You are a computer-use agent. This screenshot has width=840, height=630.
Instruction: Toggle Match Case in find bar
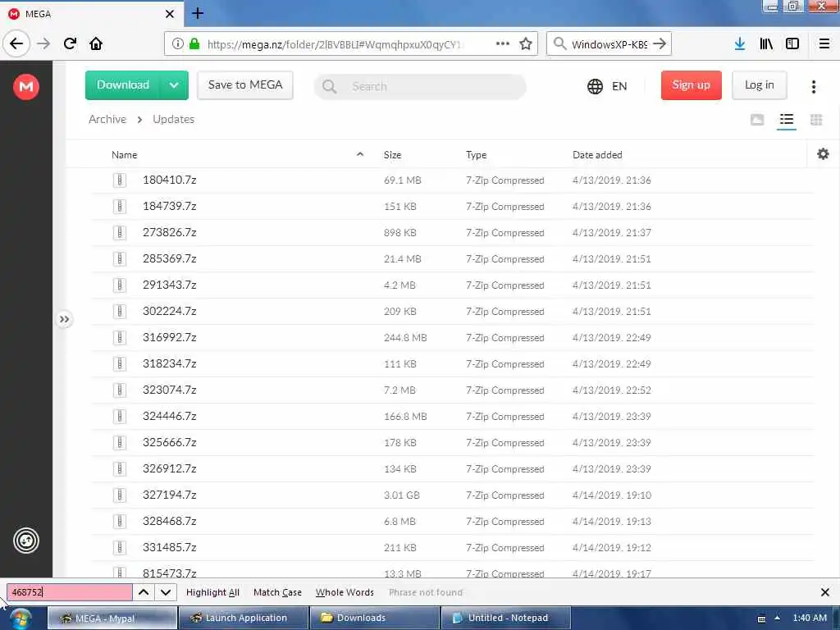277,592
